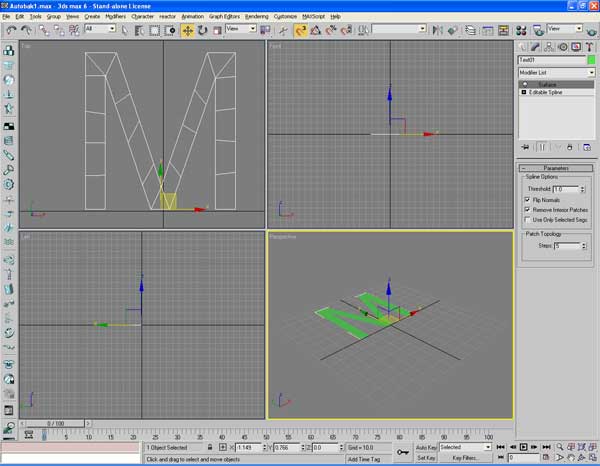The width and height of the screenshot is (600, 466).
Task: Click the Patch Topology Steps spinner
Action: tap(584, 246)
